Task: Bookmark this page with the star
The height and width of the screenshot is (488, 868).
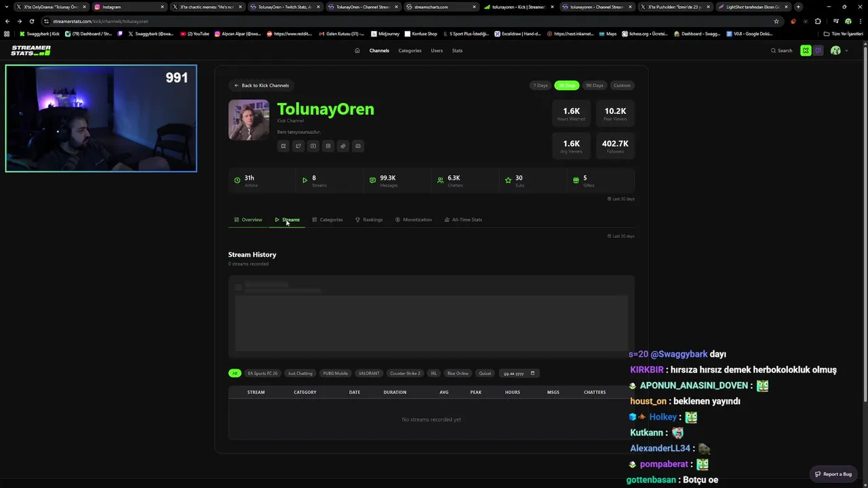Action: point(776,21)
